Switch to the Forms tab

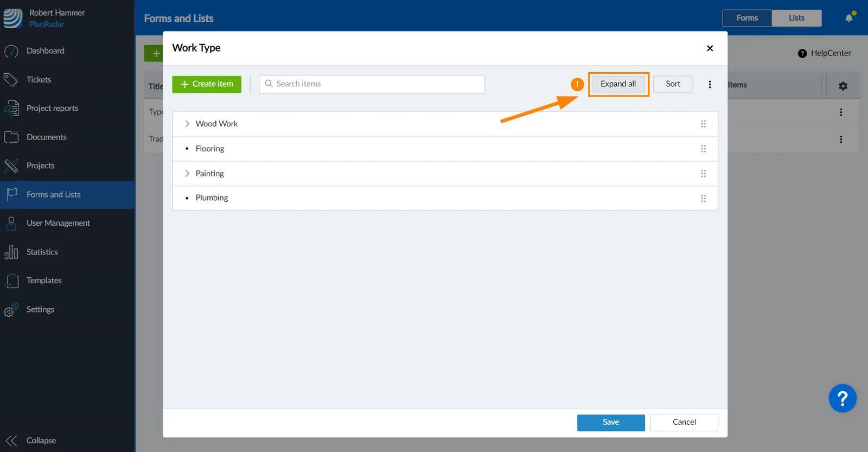747,18
